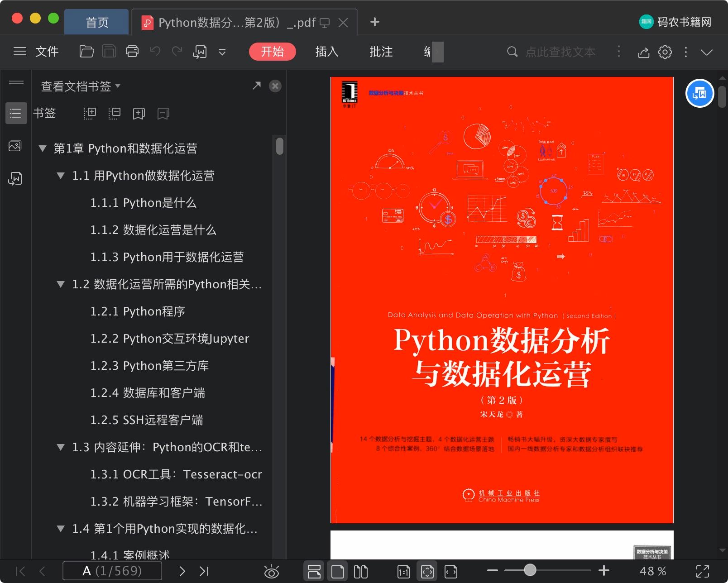Show the thumbnails sidebar icon

(x=15, y=146)
